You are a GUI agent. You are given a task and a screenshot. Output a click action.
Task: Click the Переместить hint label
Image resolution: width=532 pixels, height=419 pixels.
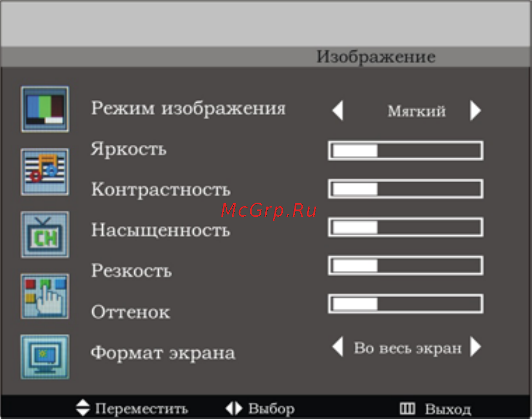pyautogui.click(x=142, y=409)
